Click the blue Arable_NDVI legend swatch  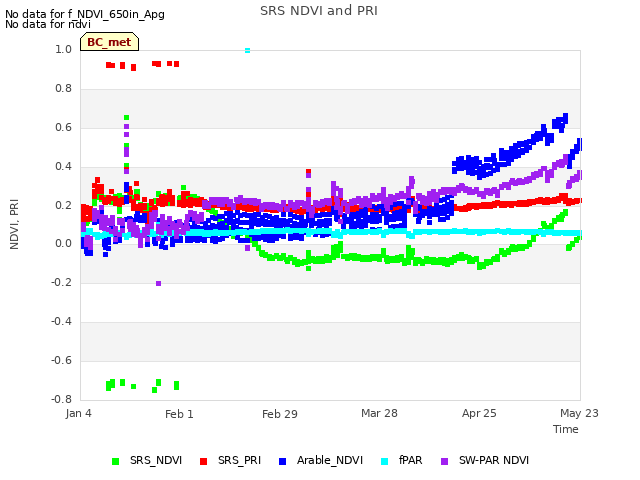[x=282, y=461]
